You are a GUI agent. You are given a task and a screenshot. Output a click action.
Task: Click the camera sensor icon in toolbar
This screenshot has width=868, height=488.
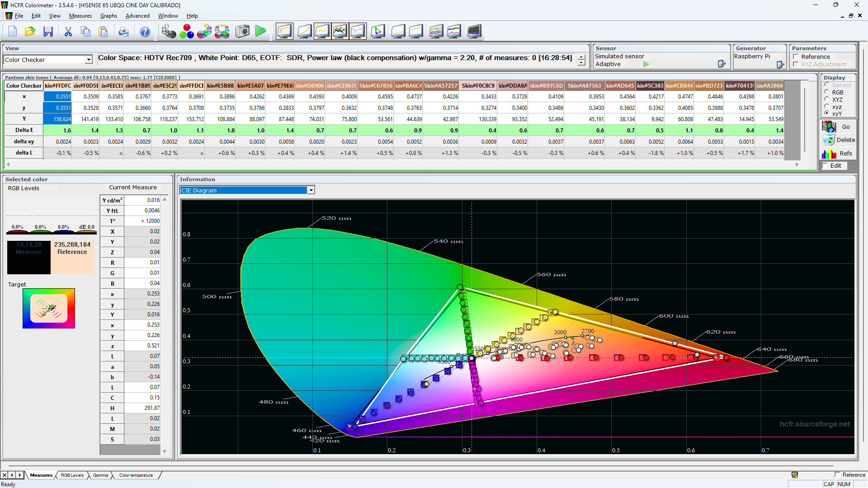click(x=242, y=32)
